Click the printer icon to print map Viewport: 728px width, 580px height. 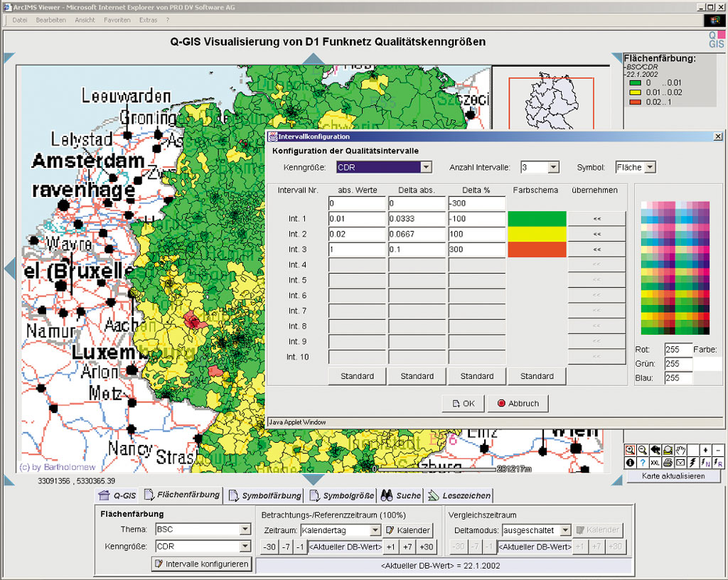(668, 463)
